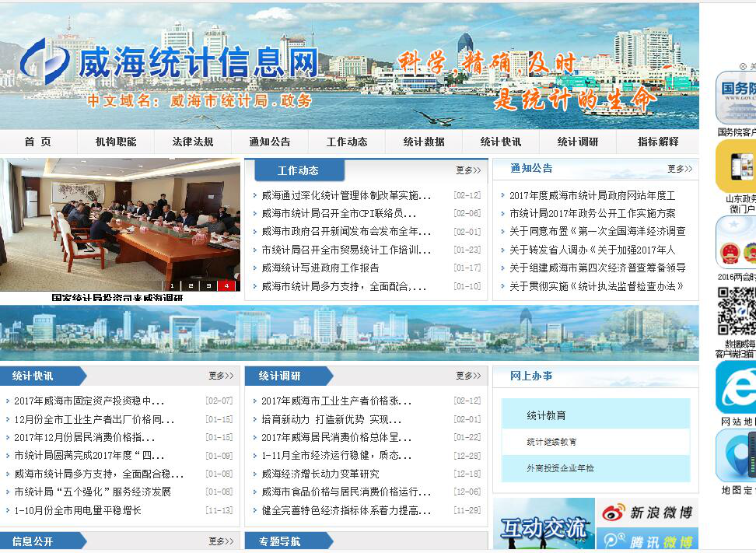The image size is (756, 553).
Task: Expand 更多>> in the 通知公告 panel
Action: 679,169
